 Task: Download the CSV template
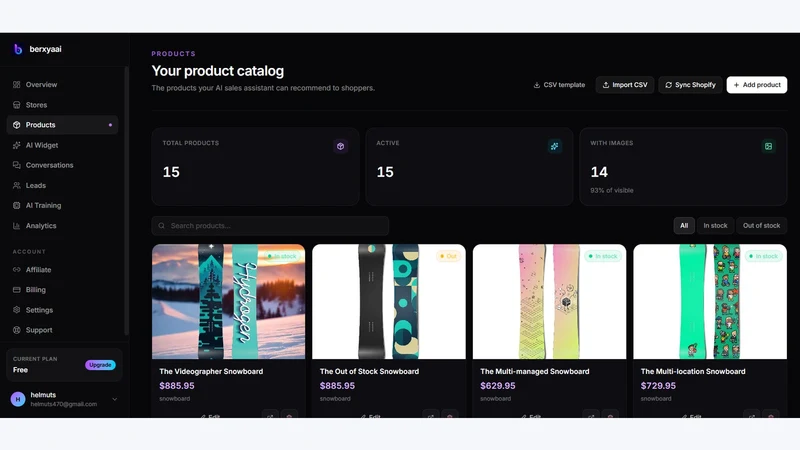[x=559, y=85]
